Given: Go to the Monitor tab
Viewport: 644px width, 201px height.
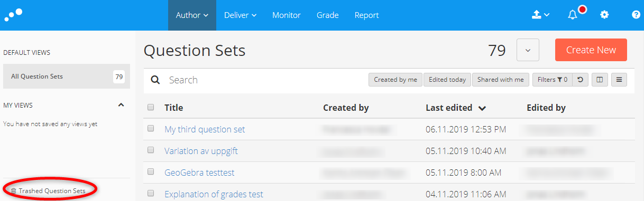Looking at the screenshot, I should (x=287, y=15).
